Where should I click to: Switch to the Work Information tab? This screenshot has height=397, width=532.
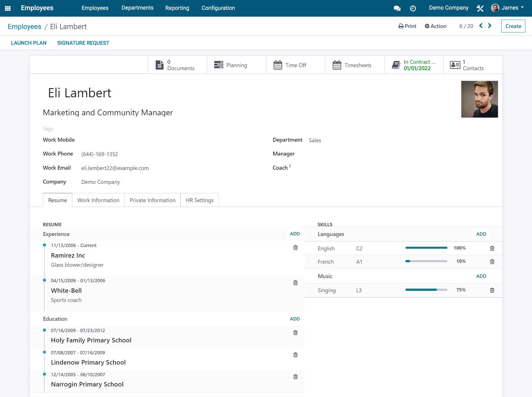click(x=98, y=200)
